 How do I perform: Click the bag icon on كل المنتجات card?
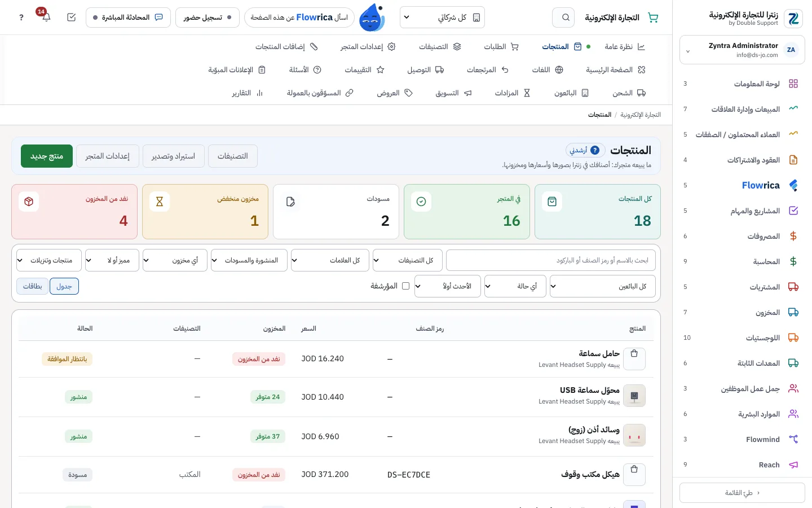pos(552,202)
